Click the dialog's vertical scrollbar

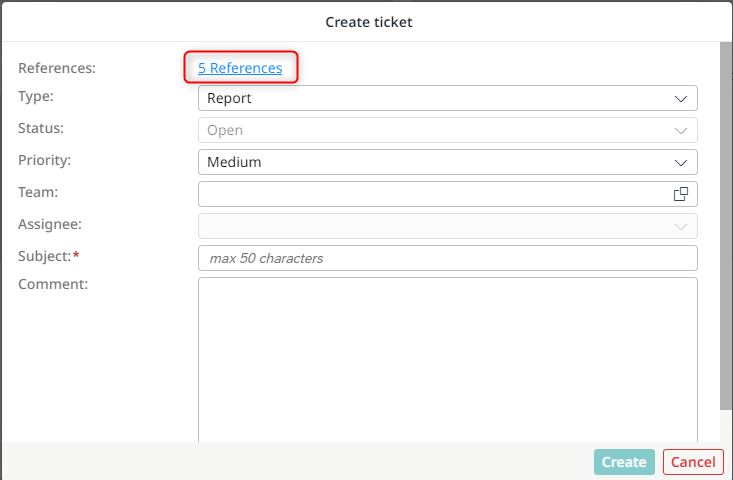(x=726, y=227)
